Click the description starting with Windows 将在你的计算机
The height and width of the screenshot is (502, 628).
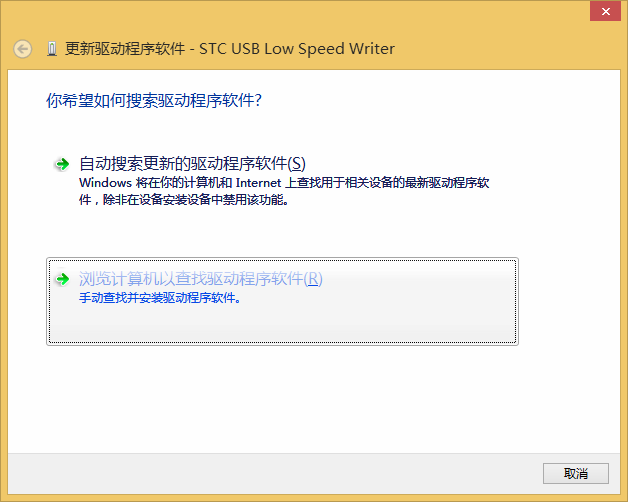[284, 191]
